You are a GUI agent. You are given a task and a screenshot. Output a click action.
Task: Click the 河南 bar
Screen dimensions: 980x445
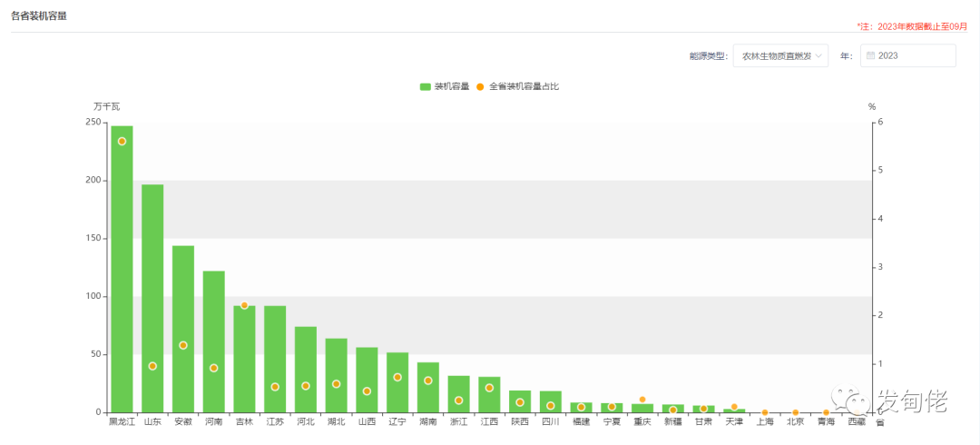214,341
